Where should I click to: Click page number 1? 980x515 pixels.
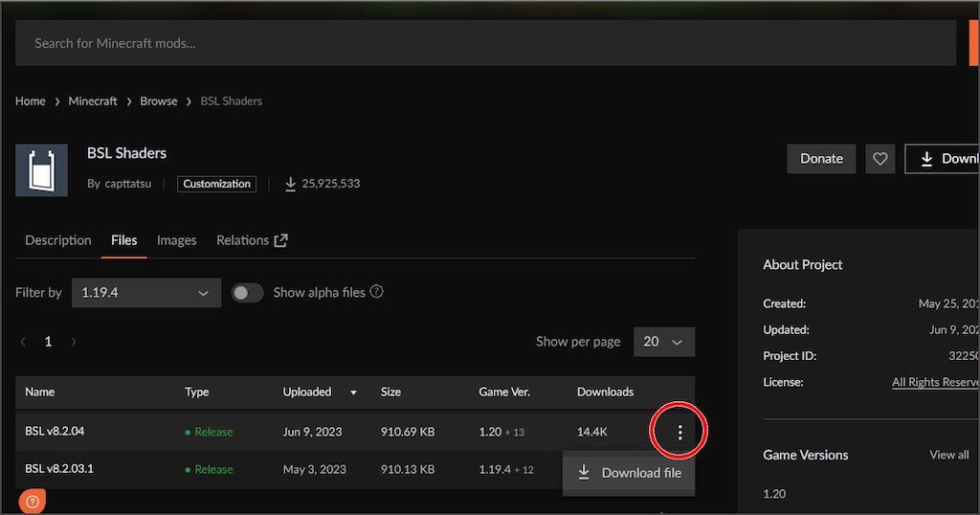pos(48,342)
